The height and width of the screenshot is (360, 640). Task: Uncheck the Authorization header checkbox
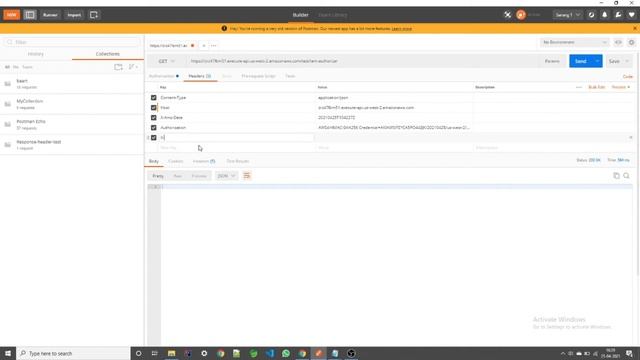click(x=153, y=128)
